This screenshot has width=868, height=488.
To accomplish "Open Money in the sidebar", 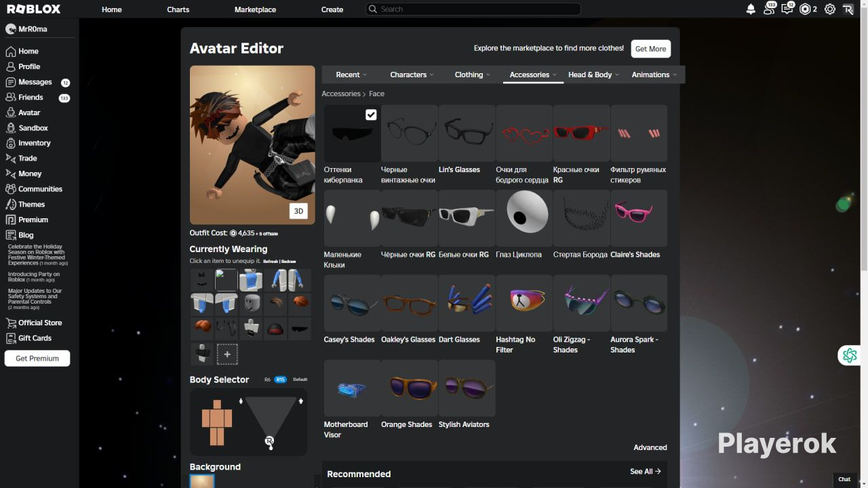I will pyautogui.click(x=24, y=174).
